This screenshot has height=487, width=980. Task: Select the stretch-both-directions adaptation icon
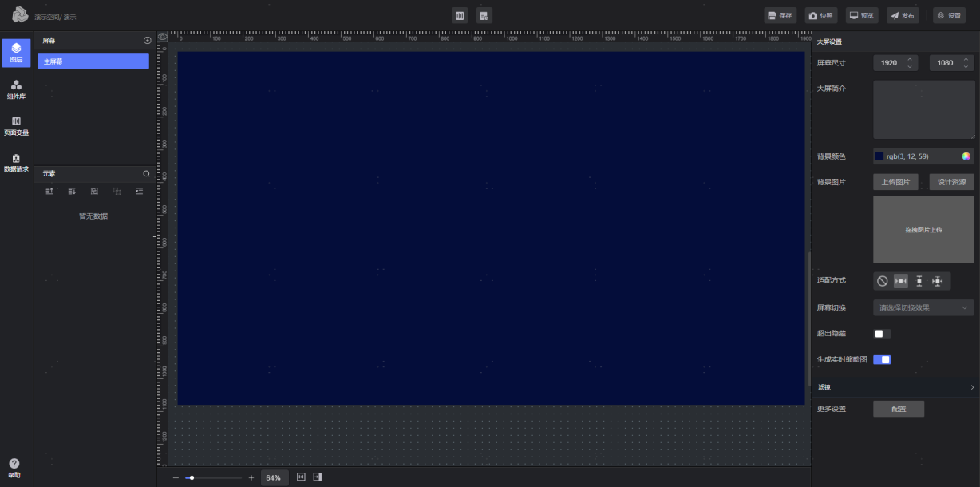coord(937,281)
